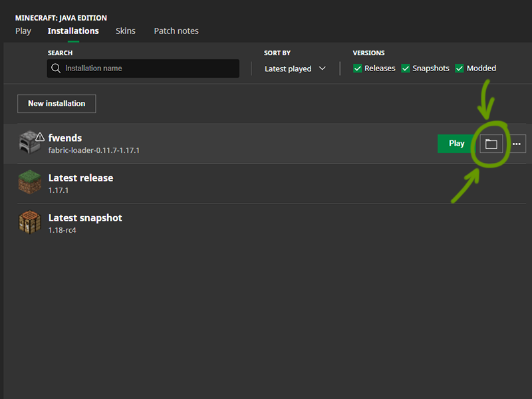Expand the Sort By Latest played dropdown

point(295,68)
